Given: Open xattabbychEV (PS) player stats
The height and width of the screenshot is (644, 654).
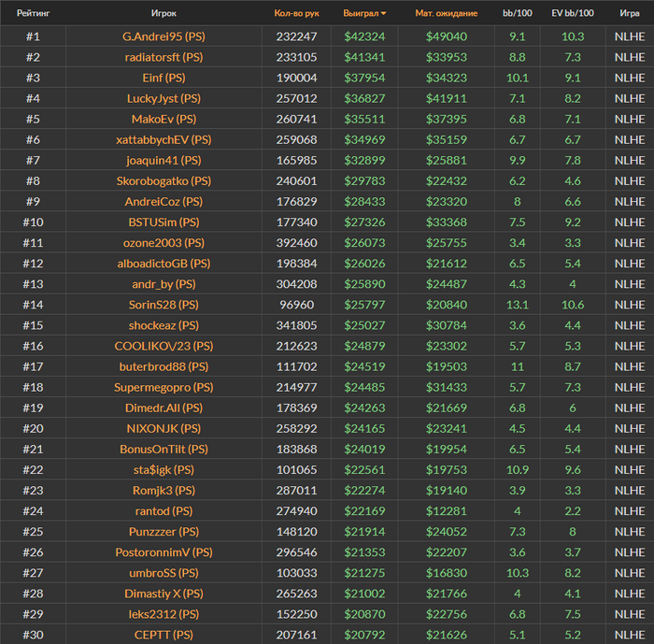Looking at the screenshot, I should pyautogui.click(x=163, y=139).
